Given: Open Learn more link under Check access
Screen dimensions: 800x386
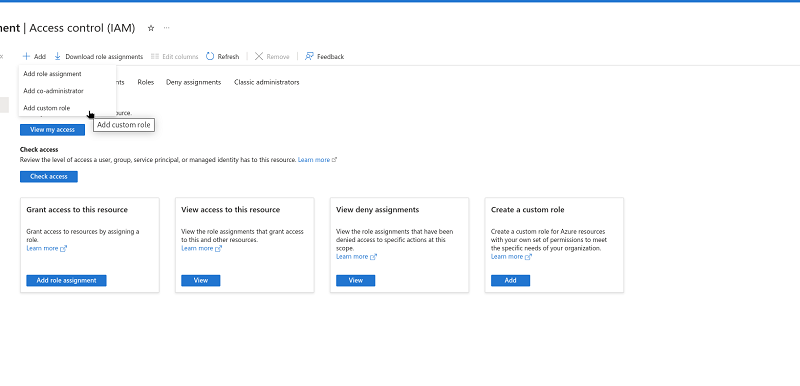Looking at the screenshot, I should pos(314,160).
